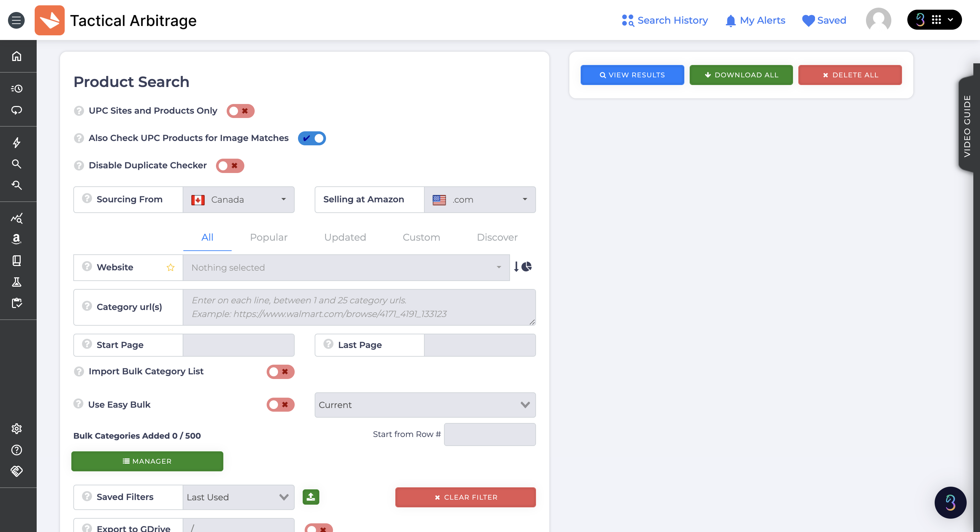Switch to the All tab
This screenshot has height=532, width=980.
pyautogui.click(x=207, y=237)
